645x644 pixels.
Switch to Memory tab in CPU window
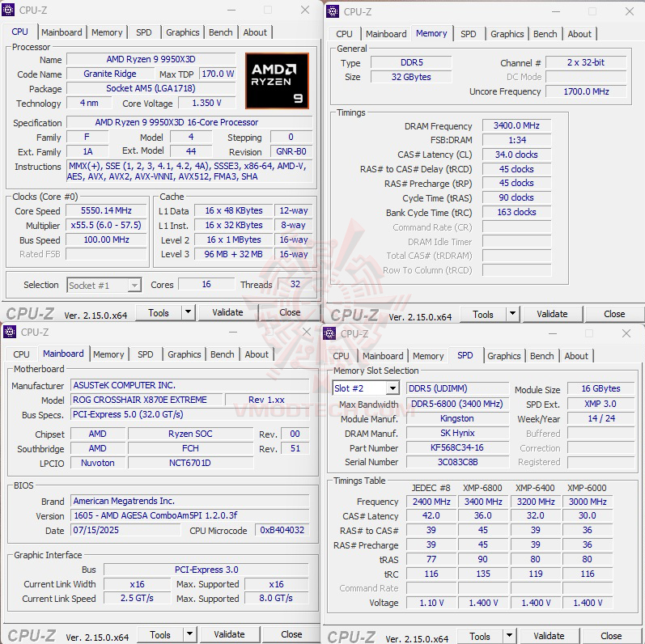click(107, 32)
